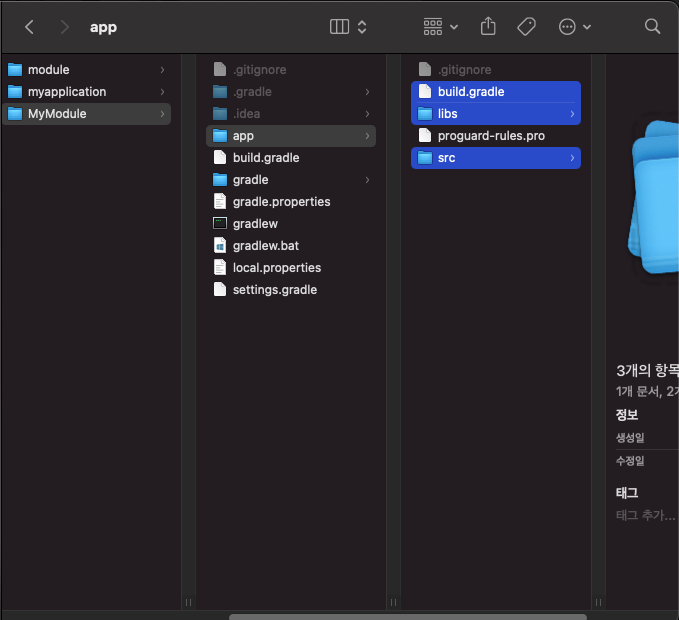The height and width of the screenshot is (620, 679).
Task: Select proguard-rules.pro file
Action: coord(496,136)
